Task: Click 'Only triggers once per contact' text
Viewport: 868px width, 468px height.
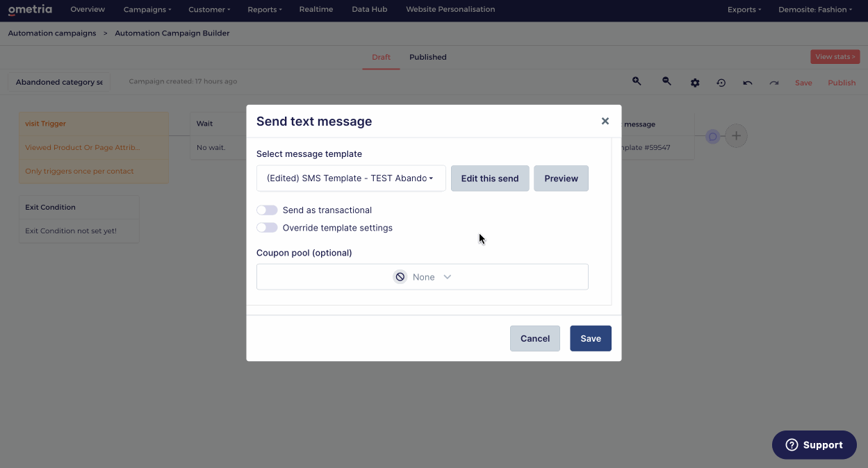Action: click(79, 171)
